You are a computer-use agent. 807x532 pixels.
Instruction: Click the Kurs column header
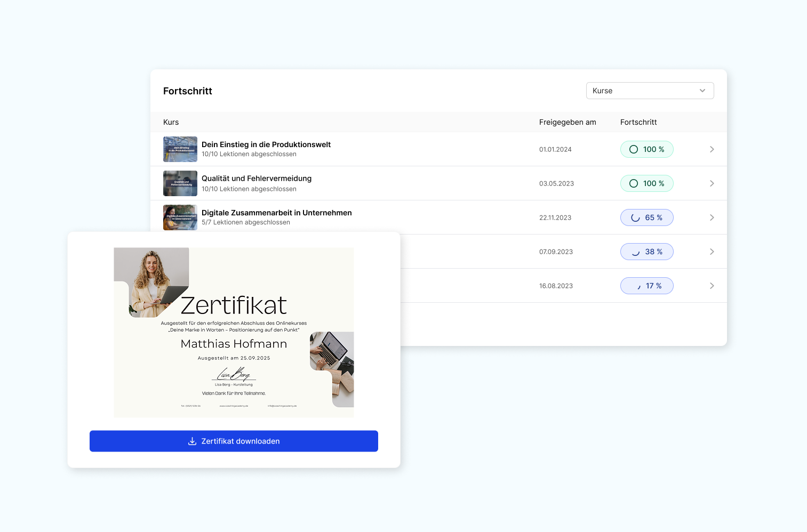171,122
